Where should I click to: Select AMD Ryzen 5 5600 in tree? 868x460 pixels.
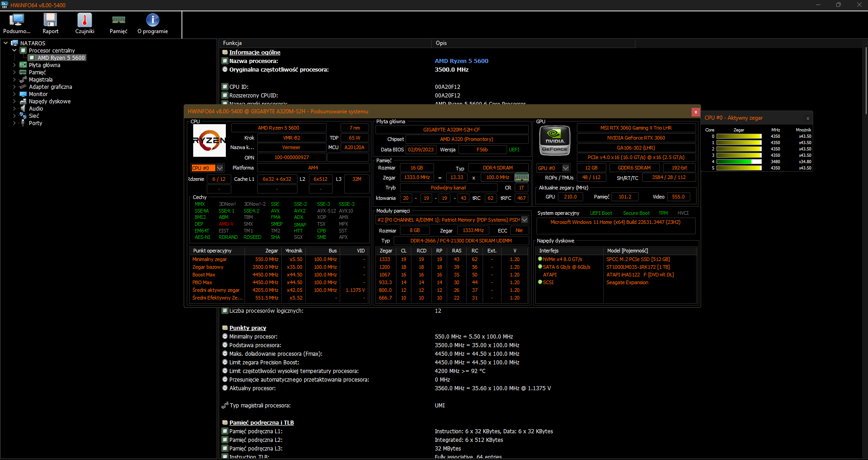click(x=61, y=58)
